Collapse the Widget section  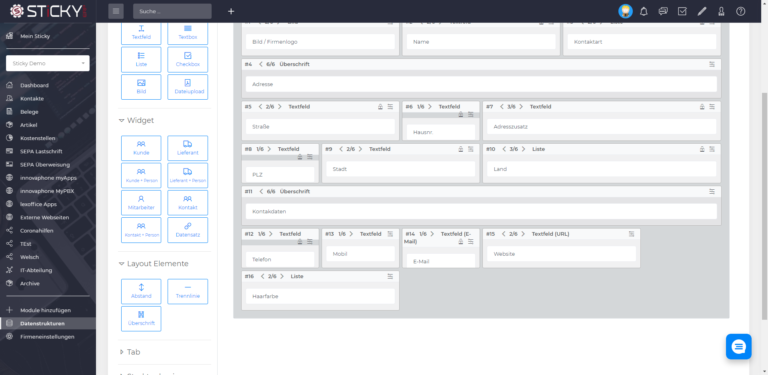click(137, 120)
